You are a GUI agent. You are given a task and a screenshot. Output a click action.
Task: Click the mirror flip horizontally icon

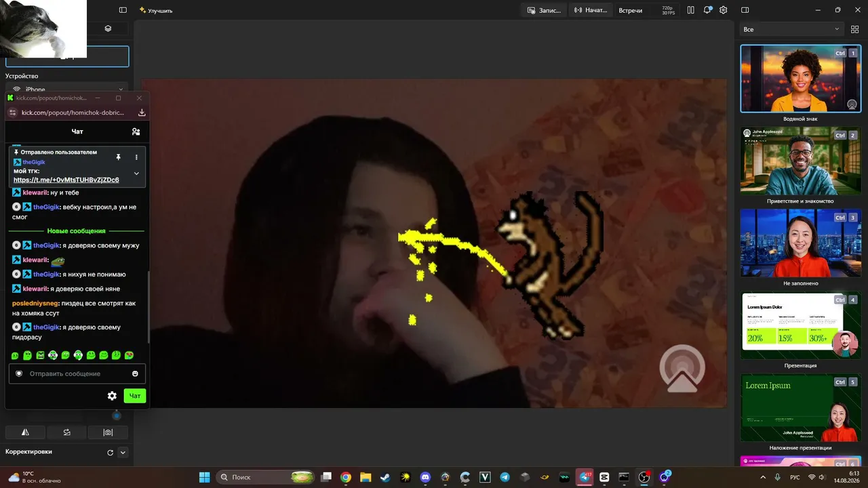pyautogui.click(x=25, y=432)
